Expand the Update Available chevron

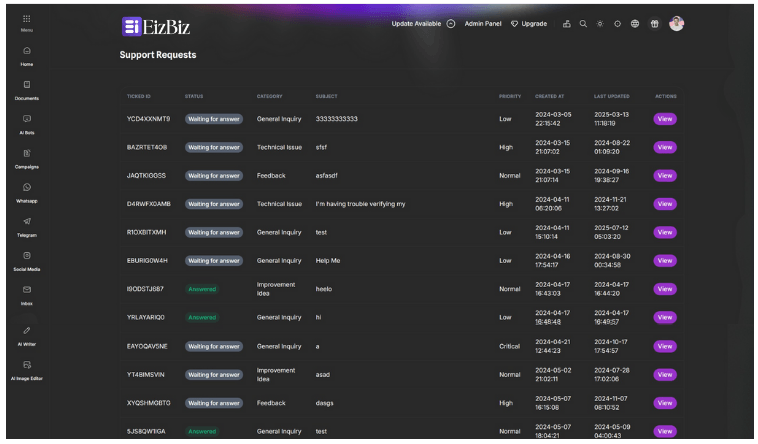tap(451, 24)
